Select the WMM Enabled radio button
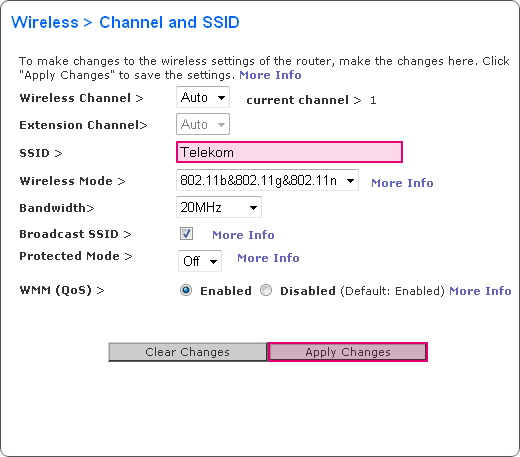The width and height of the screenshot is (520, 457). pyautogui.click(x=186, y=290)
